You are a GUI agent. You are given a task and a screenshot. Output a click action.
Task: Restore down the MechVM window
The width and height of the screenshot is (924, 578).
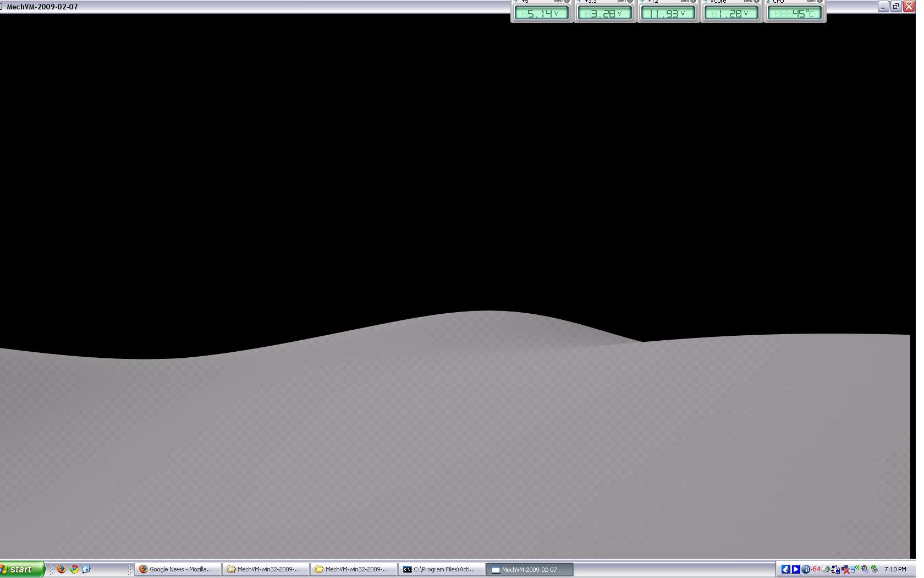click(x=896, y=7)
